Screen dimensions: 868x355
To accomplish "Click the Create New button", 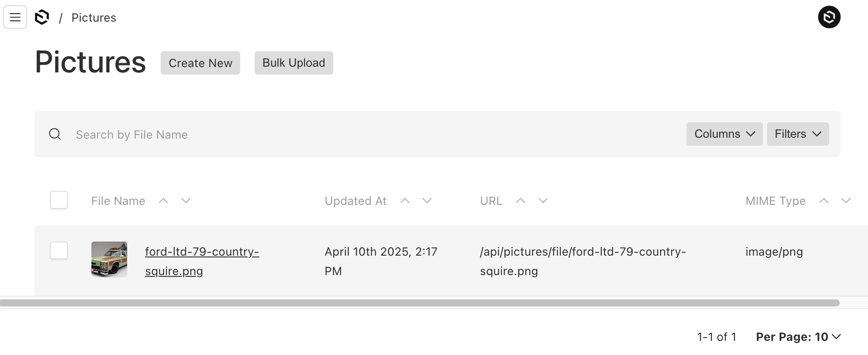I will [x=200, y=63].
